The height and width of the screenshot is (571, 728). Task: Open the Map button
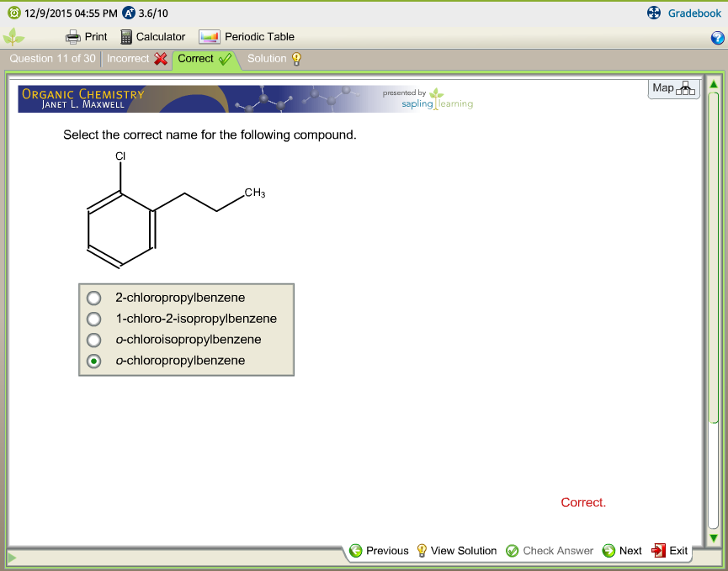pyautogui.click(x=672, y=88)
